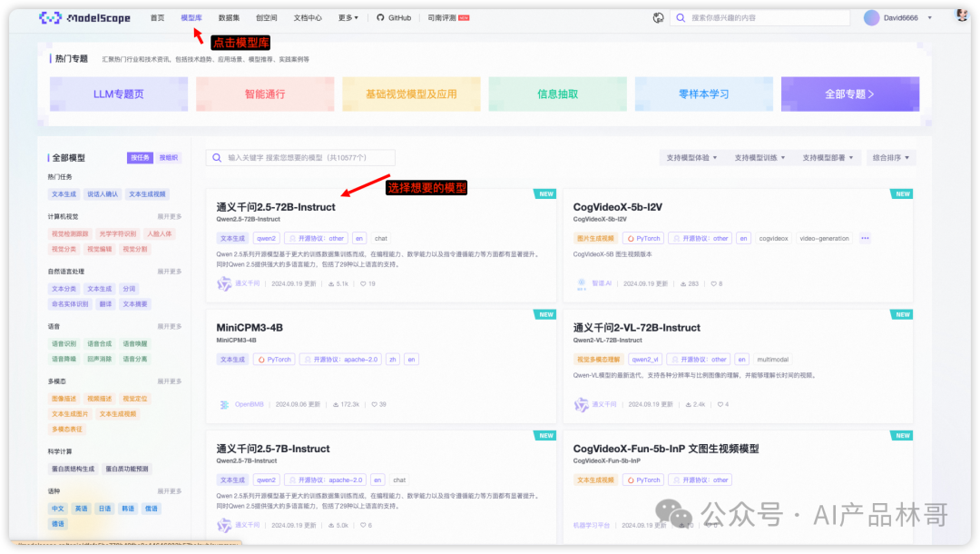
Task: Switch model list to 按组织 view
Action: [x=168, y=157]
